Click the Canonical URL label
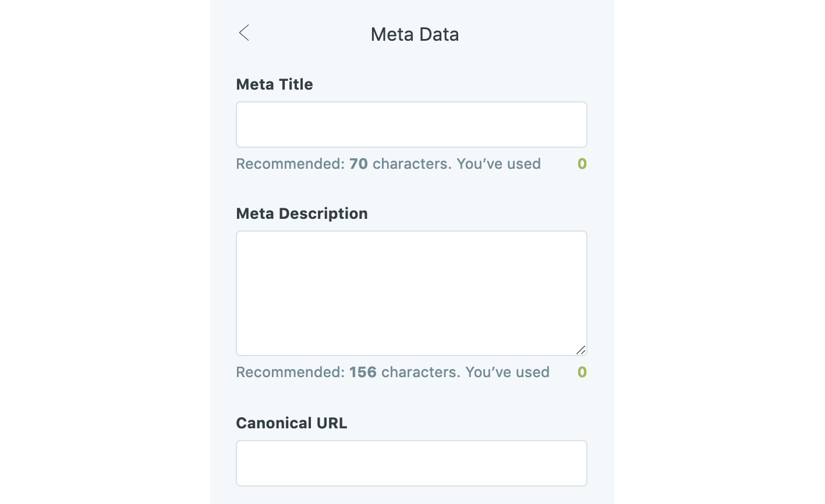The height and width of the screenshot is (504, 825). (x=291, y=423)
